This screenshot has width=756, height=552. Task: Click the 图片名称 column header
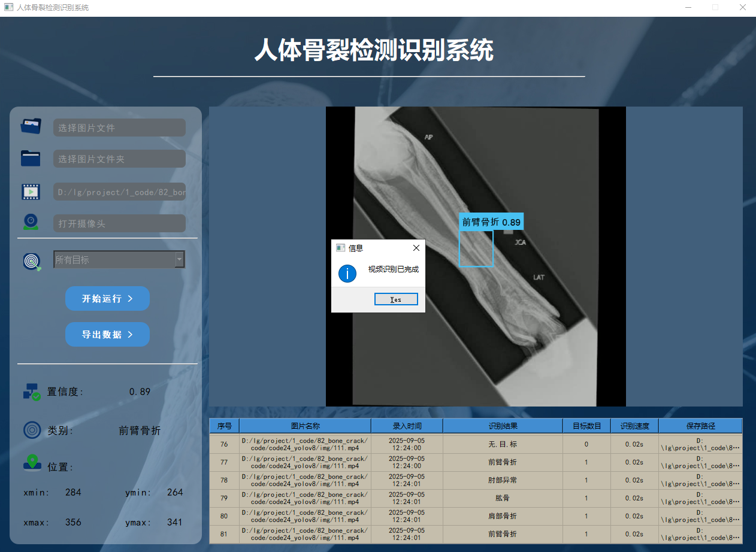coord(306,426)
